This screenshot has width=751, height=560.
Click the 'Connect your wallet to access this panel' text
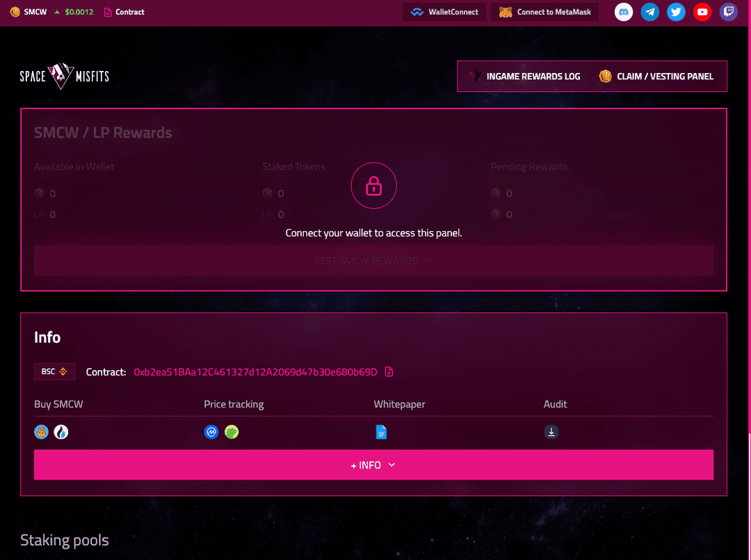point(373,233)
